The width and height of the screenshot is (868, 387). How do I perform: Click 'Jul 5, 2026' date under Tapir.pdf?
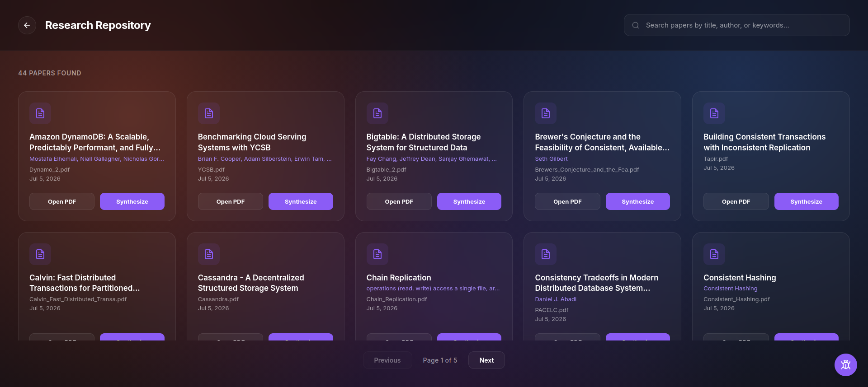(x=719, y=168)
